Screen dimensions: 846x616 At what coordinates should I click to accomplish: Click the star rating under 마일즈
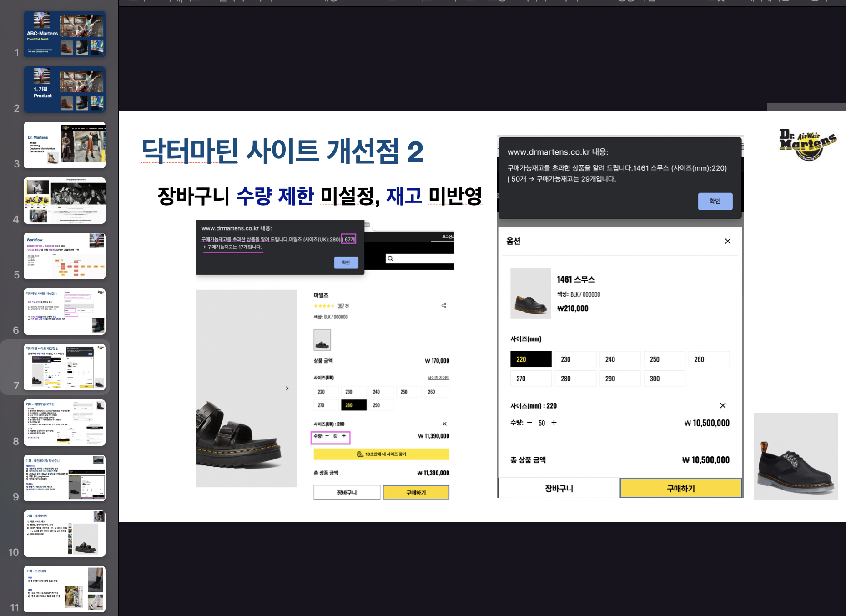324,306
